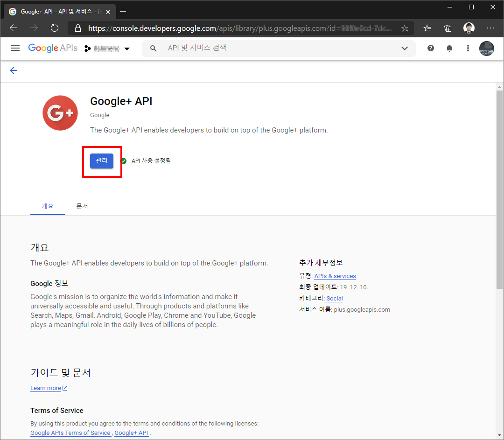Select the 개요 tab
The height and width of the screenshot is (440, 504).
[x=48, y=206]
